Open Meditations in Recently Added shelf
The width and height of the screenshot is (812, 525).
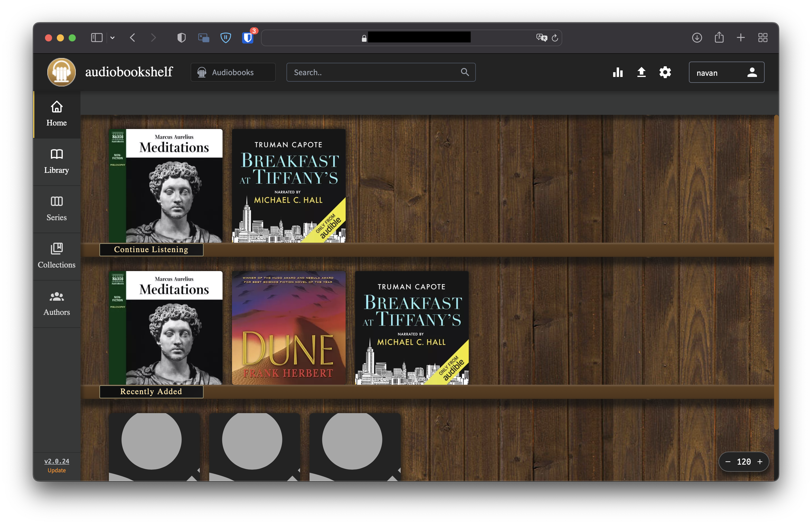pos(166,328)
